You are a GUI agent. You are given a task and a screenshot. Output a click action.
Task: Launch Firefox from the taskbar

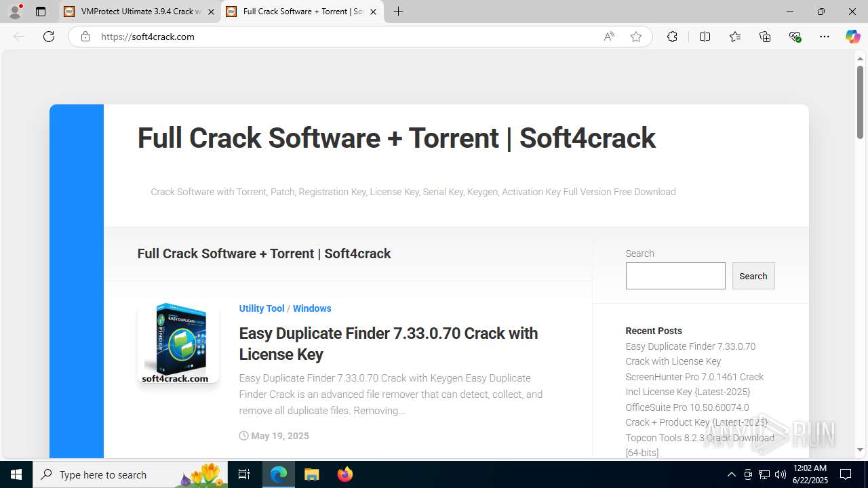point(345,474)
